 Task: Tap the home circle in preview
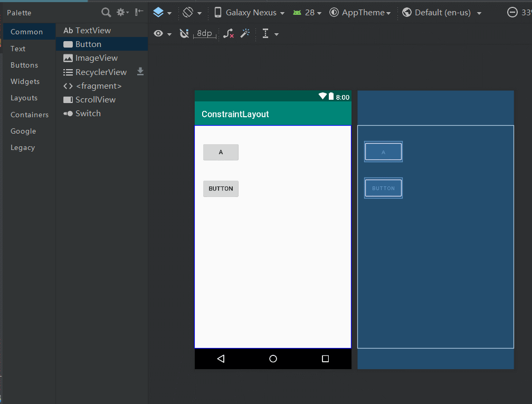[x=273, y=359]
